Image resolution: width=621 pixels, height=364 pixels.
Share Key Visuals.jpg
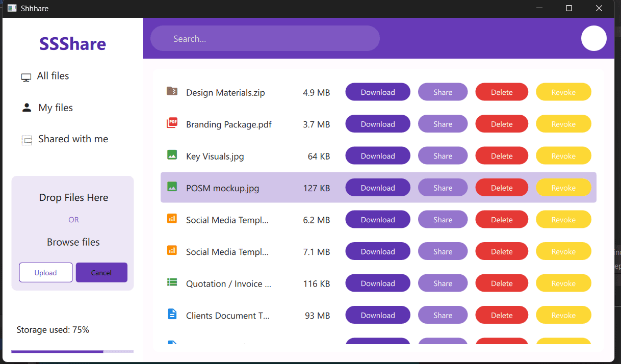pyautogui.click(x=443, y=156)
